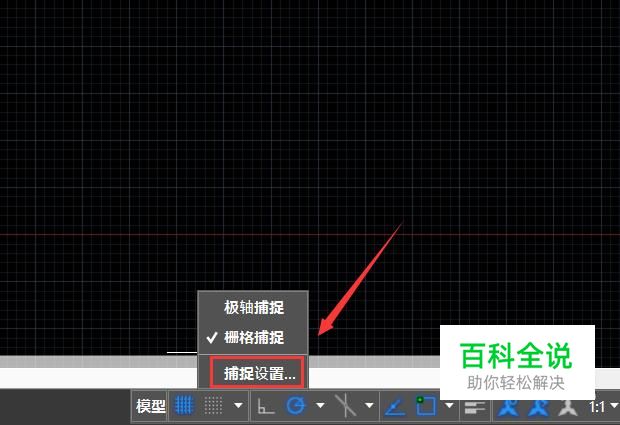
Task: Click the gray annotation scale icon
Action: [x=567, y=407]
